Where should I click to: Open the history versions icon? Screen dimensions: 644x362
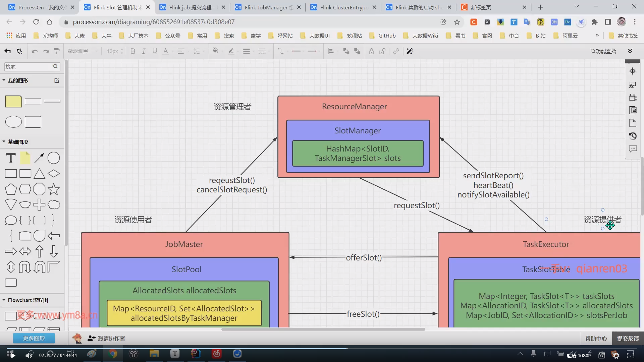[633, 136]
